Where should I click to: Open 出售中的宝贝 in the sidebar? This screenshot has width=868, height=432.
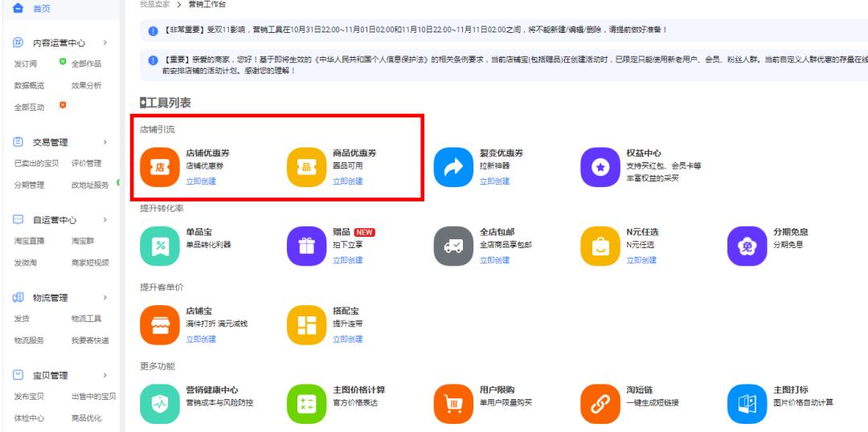[x=93, y=396]
